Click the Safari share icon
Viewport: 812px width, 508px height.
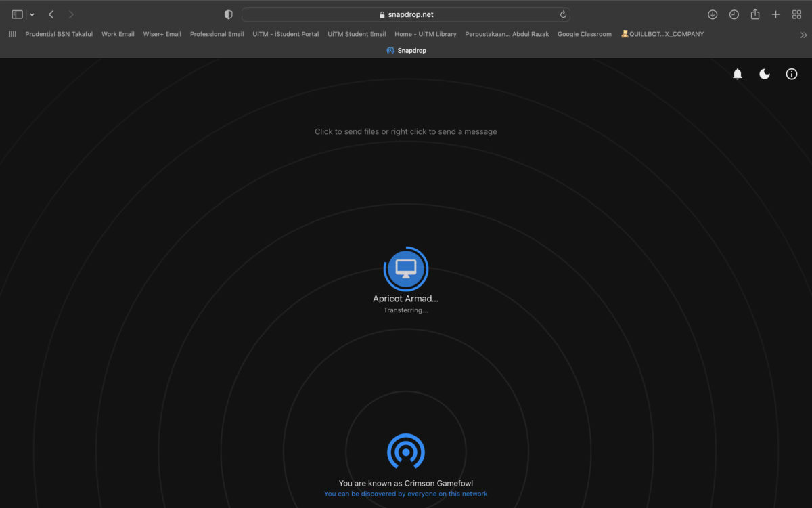point(755,14)
